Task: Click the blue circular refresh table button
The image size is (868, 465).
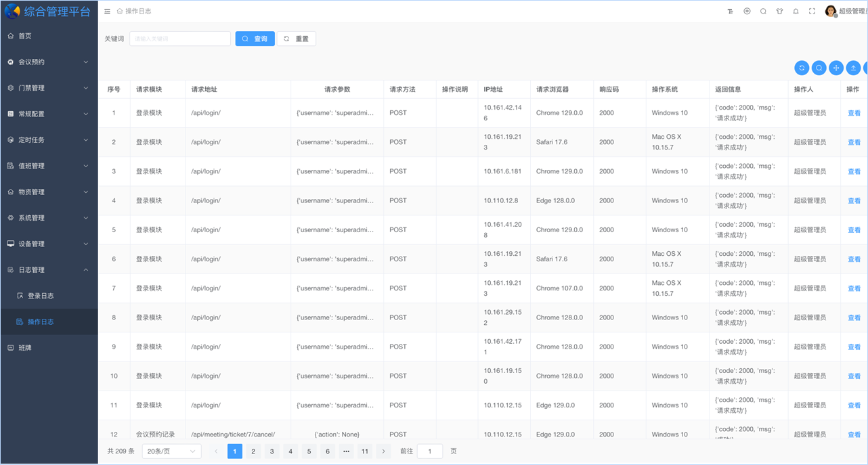Action: pos(802,68)
